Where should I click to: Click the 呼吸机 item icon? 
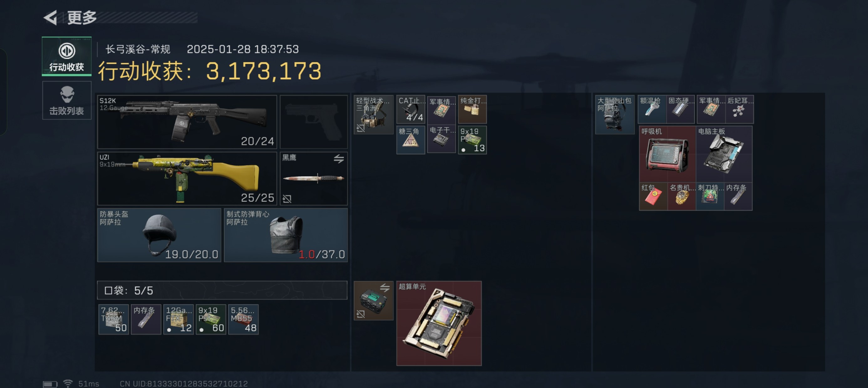tap(668, 154)
